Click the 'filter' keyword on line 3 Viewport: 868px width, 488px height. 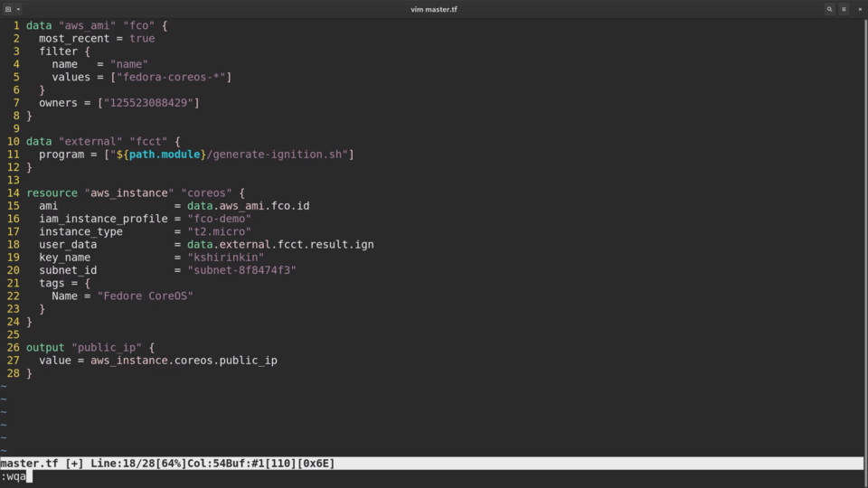point(58,52)
